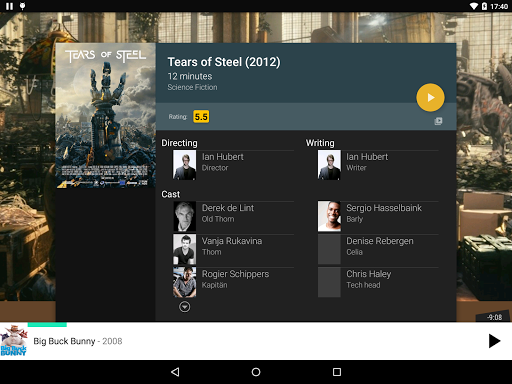The image size is (512, 384).
Task: Open the trailer icon below play button
Action: tap(438, 121)
